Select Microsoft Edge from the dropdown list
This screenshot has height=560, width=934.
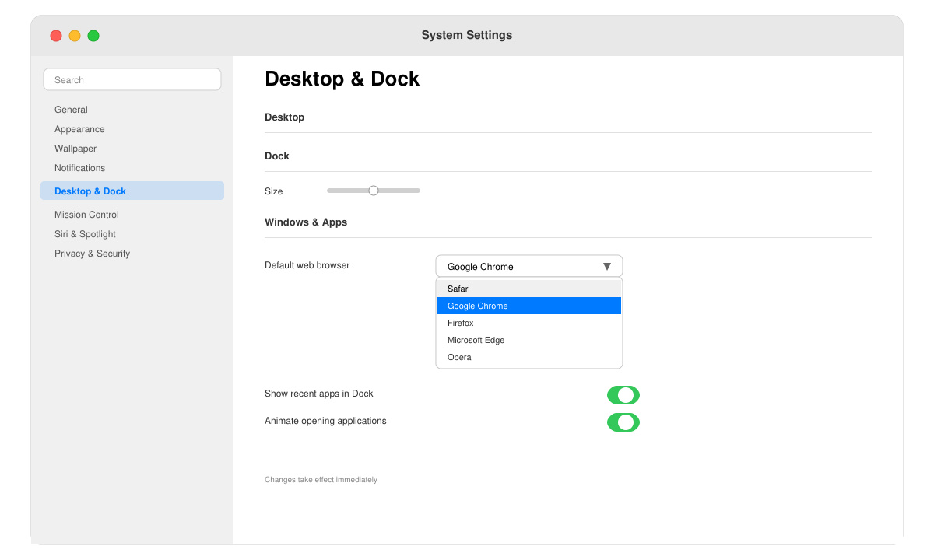(x=529, y=340)
